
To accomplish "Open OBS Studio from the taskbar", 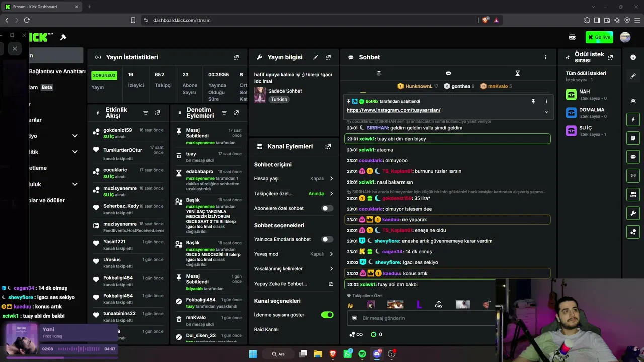I will pos(392,354).
